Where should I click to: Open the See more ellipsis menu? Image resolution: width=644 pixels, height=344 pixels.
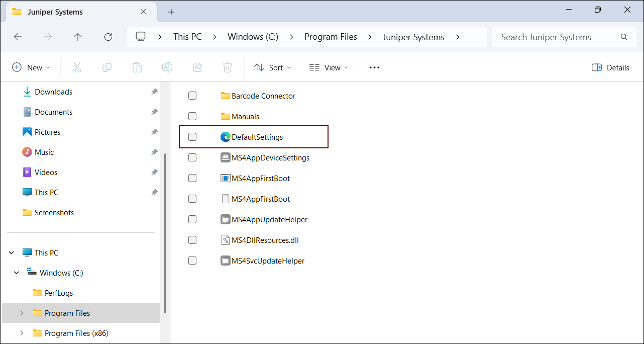tap(374, 67)
